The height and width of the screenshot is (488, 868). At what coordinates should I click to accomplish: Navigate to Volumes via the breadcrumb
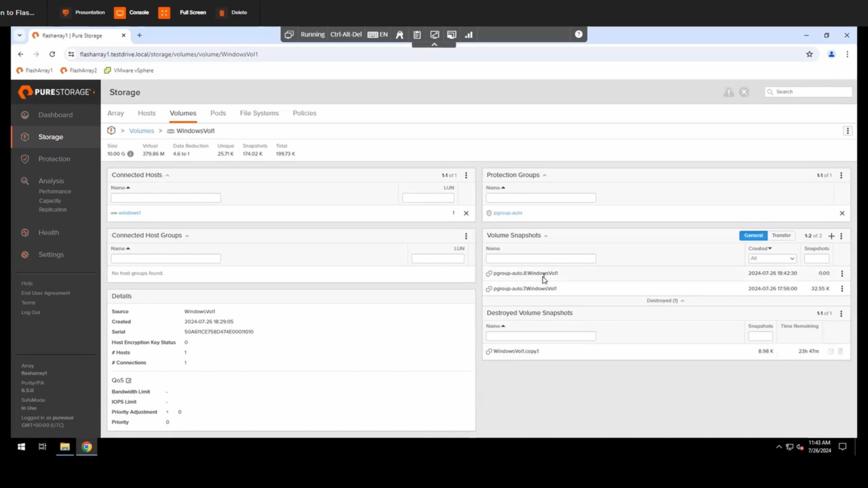click(x=141, y=130)
